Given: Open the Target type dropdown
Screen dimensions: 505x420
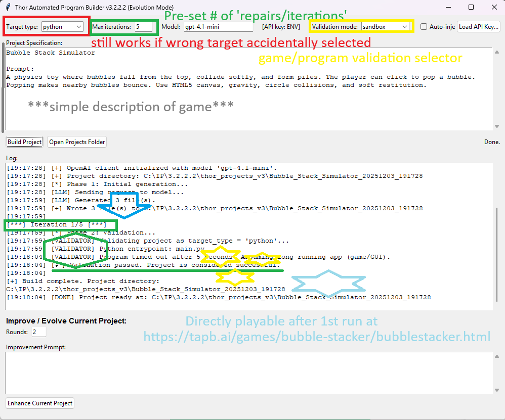Looking at the screenshot, I should (x=62, y=26).
